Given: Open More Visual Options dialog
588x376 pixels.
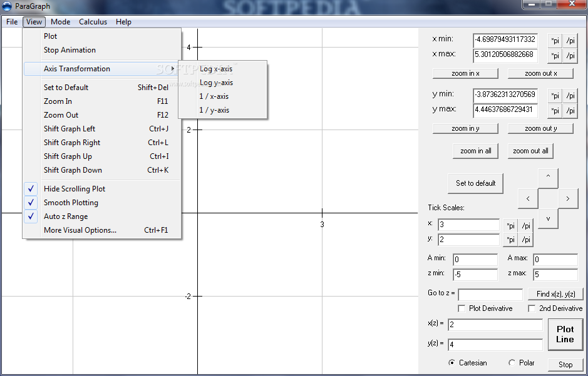Looking at the screenshot, I should (102, 230).
